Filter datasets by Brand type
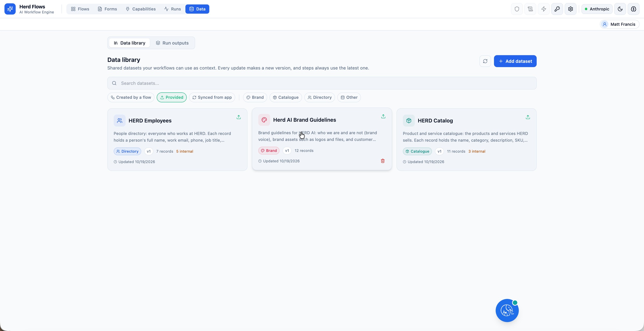 pyautogui.click(x=255, y=97)
